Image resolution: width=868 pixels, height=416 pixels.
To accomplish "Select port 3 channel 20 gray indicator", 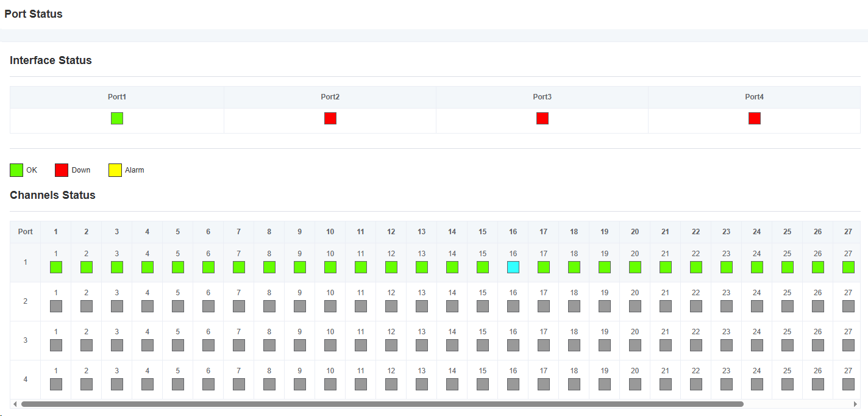I will pyautogui.click(x=635, y=345).
